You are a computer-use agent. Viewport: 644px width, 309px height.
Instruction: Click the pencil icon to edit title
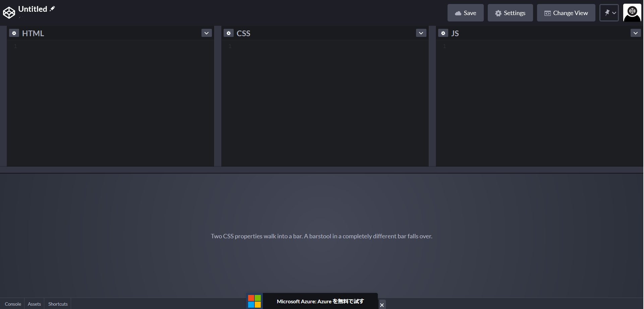point(52,9)
